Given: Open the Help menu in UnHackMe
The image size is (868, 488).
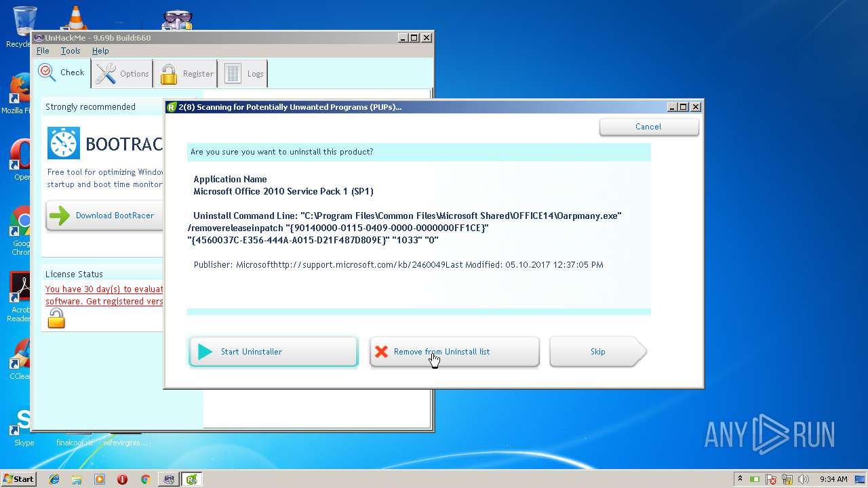Looking at the screenshot, I should click(100, 51).
